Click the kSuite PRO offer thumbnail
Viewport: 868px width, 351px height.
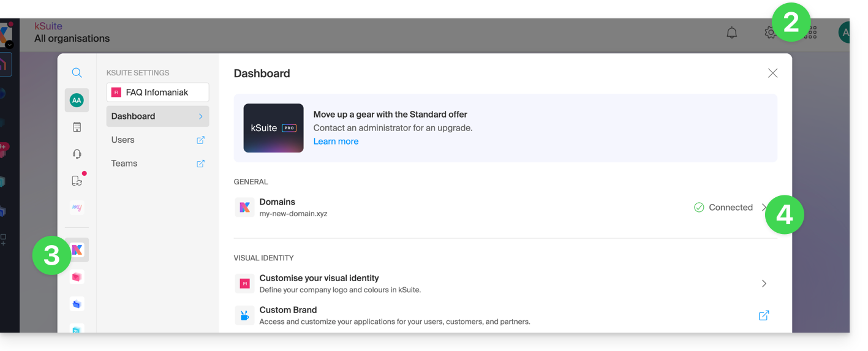[x=273, y=128]
